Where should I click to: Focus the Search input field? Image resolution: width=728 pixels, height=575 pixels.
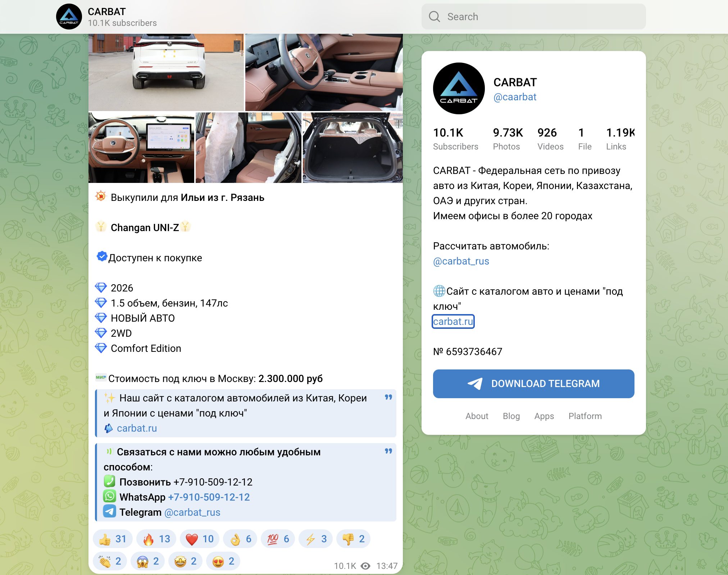pos(533,17)
